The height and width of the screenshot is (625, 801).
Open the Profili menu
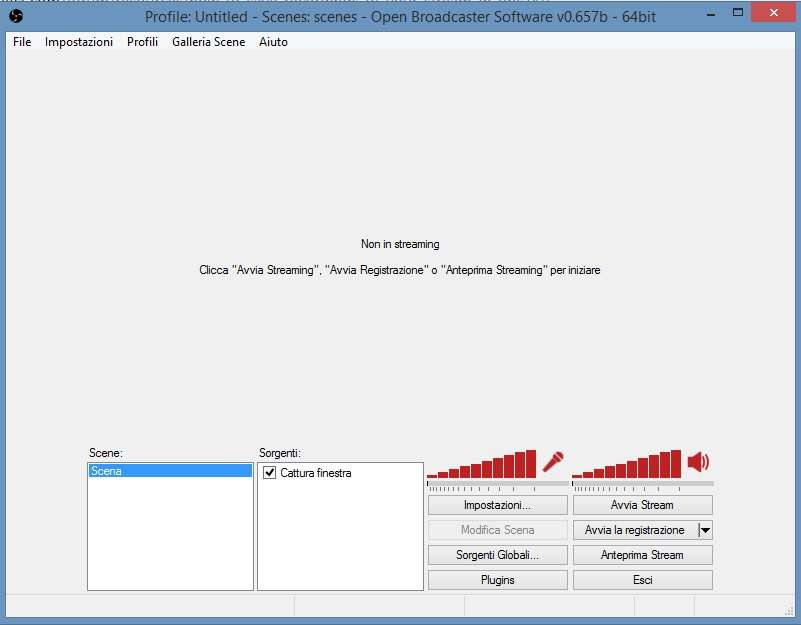click(x=142, y=42)
